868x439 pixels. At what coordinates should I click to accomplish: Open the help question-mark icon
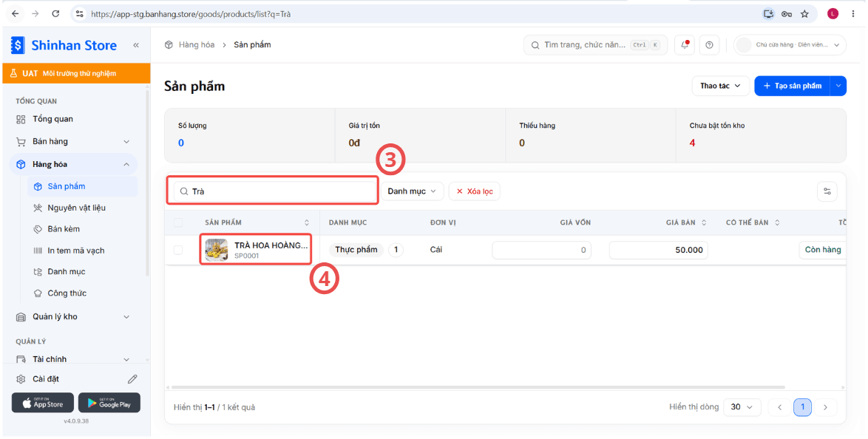click(x=709, y=45)
